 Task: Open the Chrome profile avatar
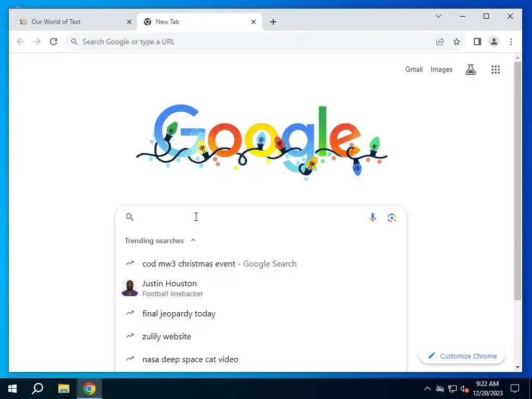tap(494, 42)
